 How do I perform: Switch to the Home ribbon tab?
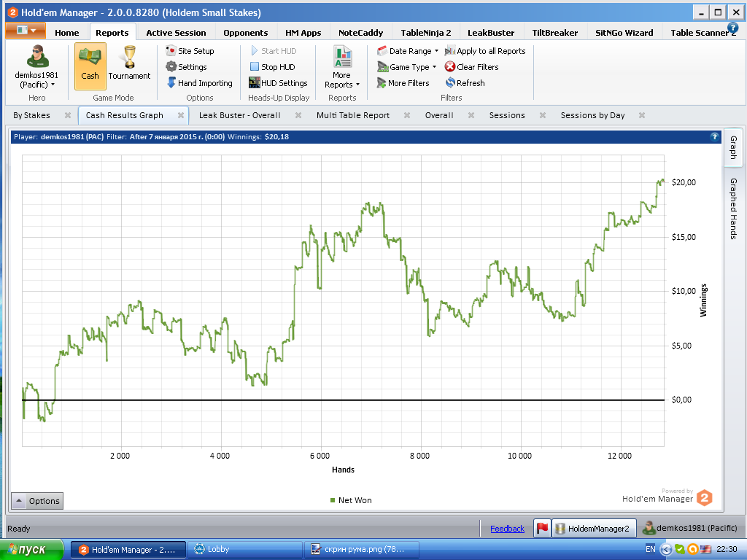tap(66, 33)
